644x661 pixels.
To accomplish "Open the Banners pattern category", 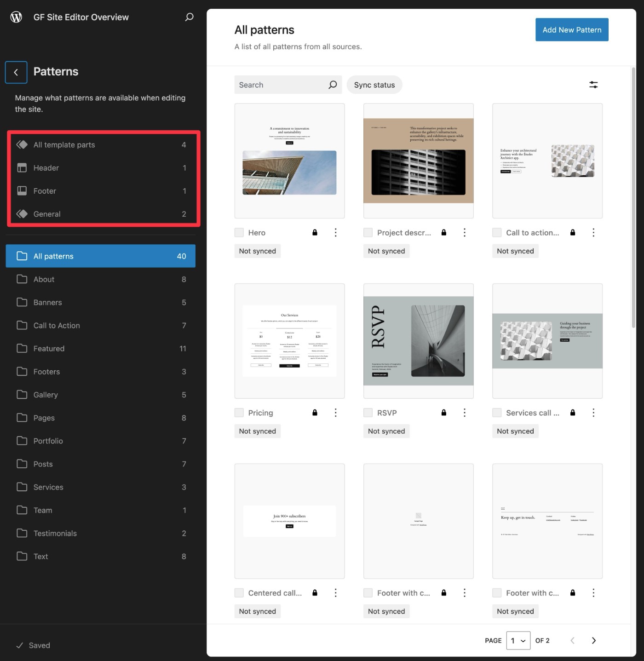I will click(101, 302).
